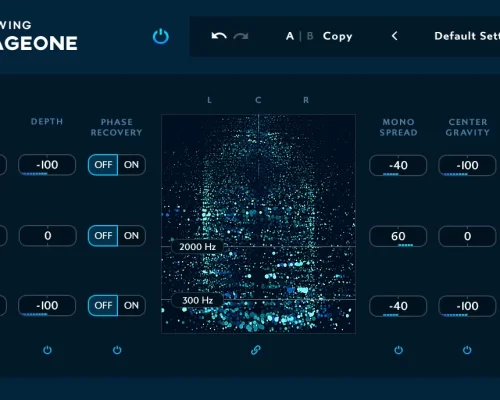The height and width of the screenshot is (400, 500).
Task: Toggle the main plugin power button
Action: (161, 36)
